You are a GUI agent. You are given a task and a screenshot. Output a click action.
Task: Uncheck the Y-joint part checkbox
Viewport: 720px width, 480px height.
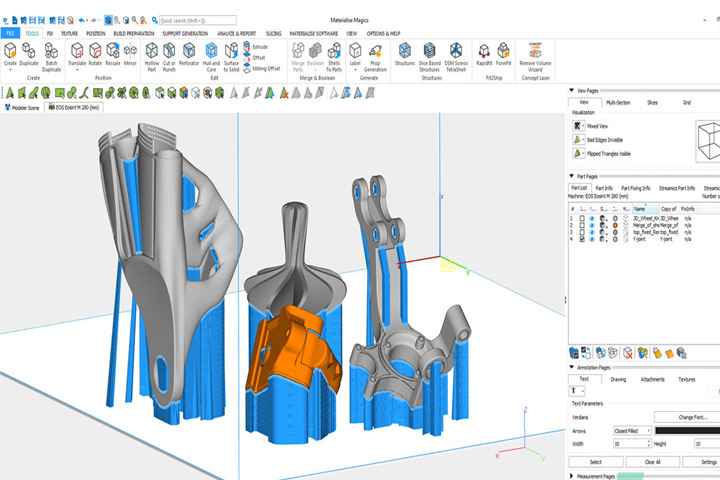(x=582, y=239)
